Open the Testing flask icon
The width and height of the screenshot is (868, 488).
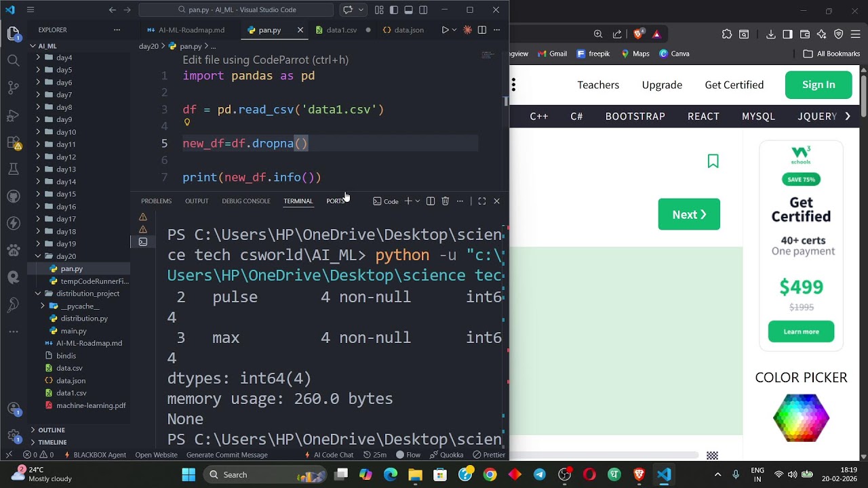13,169
